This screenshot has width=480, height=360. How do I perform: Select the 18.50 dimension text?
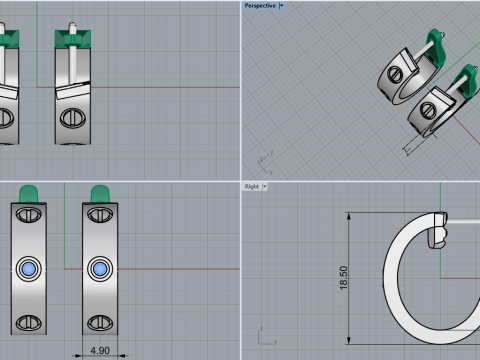point(343,278)
